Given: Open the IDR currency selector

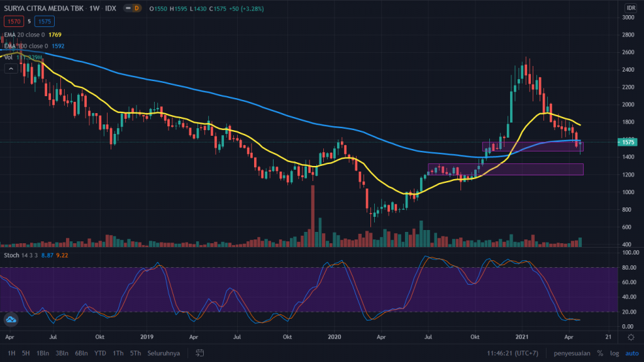Looking at the screenshot, I should coord(630,8).
